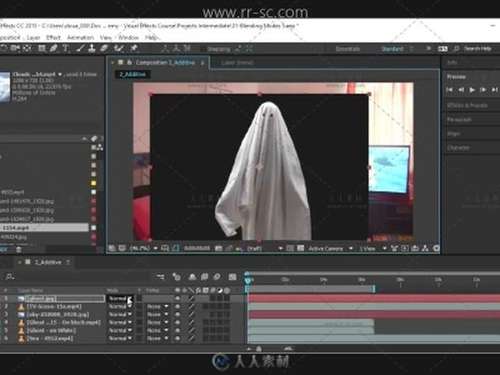
Task: Toggle quality switch for Ghost on Black layer
Action: 192,322
